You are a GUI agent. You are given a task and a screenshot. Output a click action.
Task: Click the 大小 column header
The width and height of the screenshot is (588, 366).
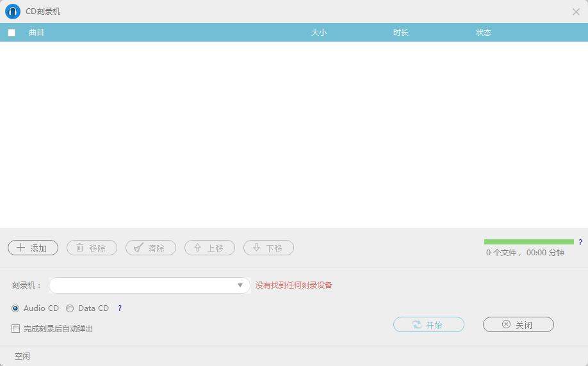[319, 33]
